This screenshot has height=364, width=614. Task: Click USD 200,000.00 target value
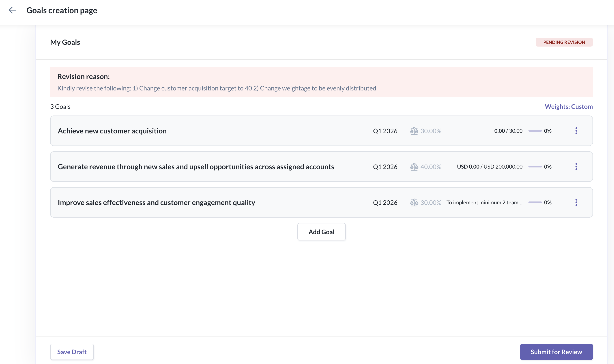pos(503,167)
